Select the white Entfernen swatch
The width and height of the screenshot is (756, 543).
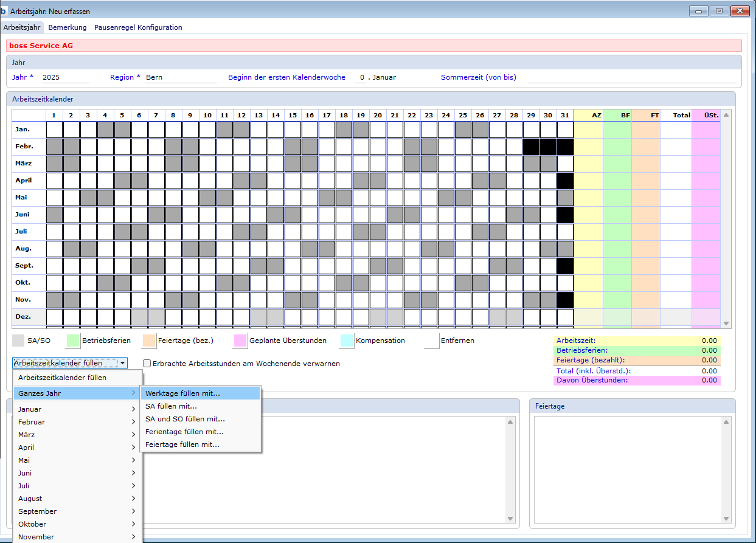(x=432, y=341)
